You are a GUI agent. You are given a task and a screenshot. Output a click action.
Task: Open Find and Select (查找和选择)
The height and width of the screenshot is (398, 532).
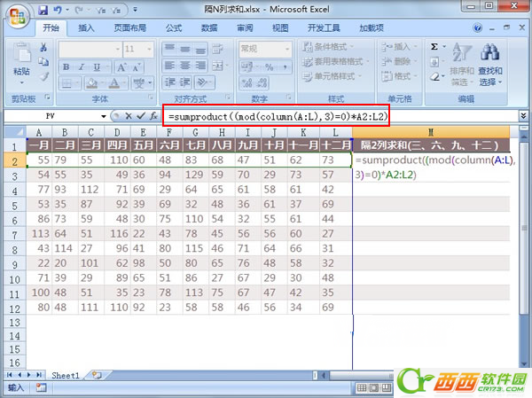pyautogui.click(x=490, y=62)
